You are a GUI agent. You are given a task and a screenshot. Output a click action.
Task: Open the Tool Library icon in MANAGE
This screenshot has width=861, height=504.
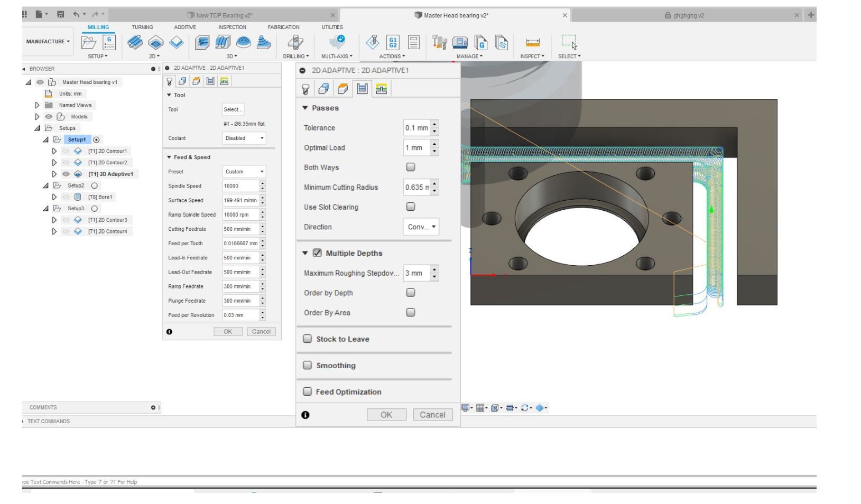439,42
